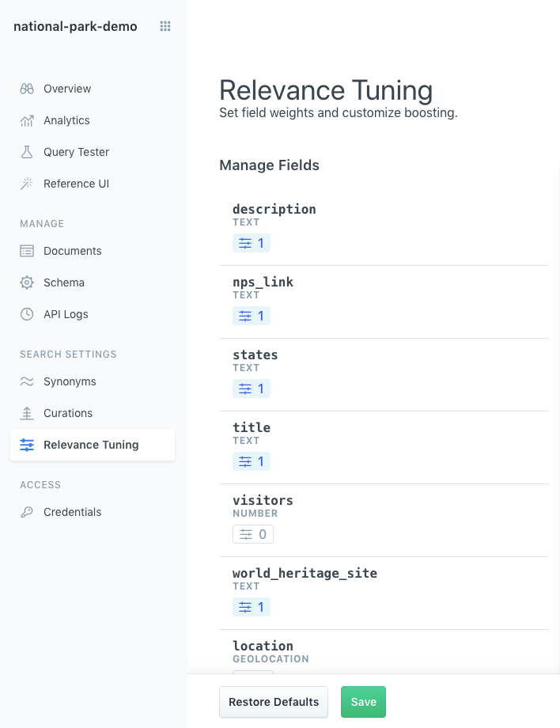This screenshot has height=728, width=560.
Task: Open the world_heritage_site weight control
Action: (x=251, y=607)
